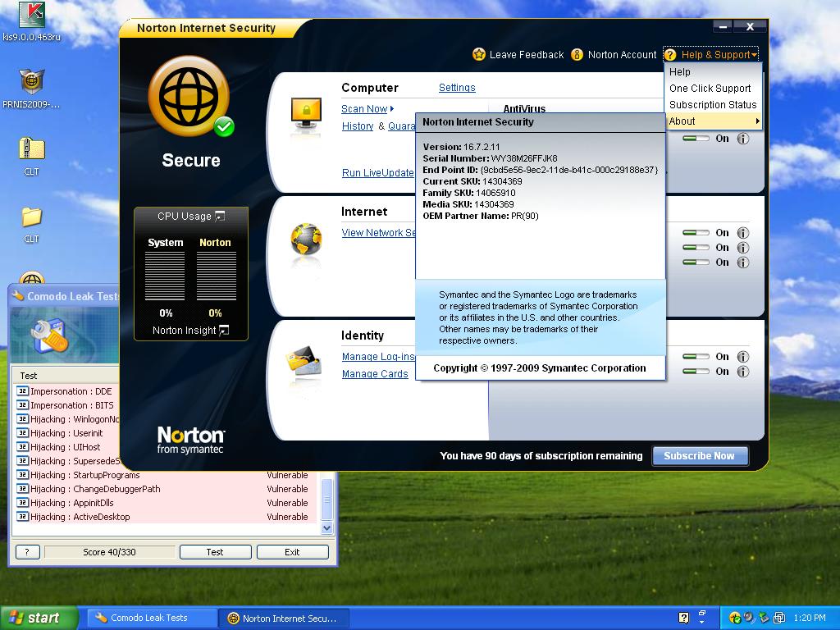Open info icon for lower Identity row
Image resolution: width=840 pixels, height=630 pixels.
tap(743, 372)
